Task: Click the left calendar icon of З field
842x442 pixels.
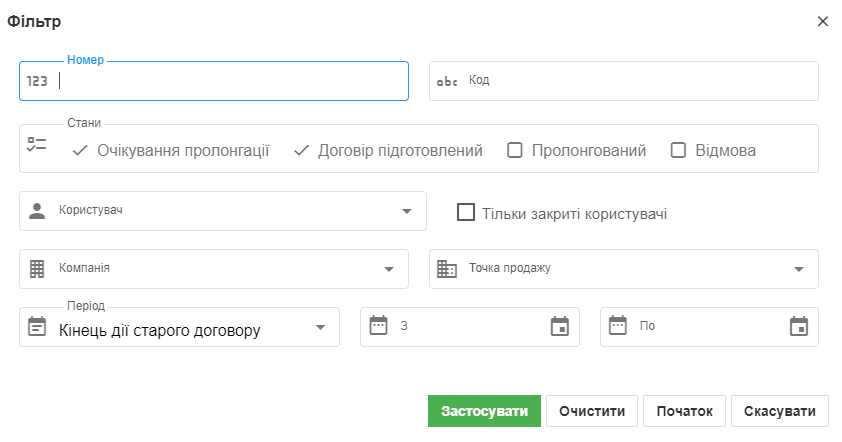Action: coord(378,325)
